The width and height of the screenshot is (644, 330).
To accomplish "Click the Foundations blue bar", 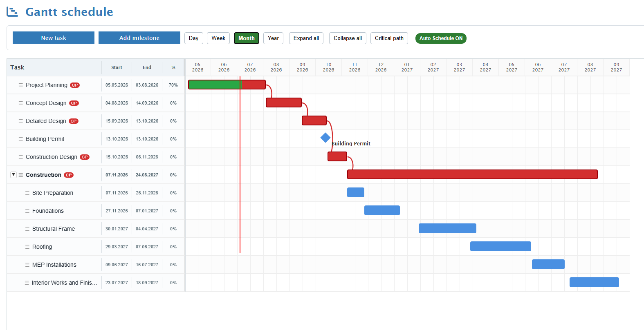I will click(x=382, y=210).
